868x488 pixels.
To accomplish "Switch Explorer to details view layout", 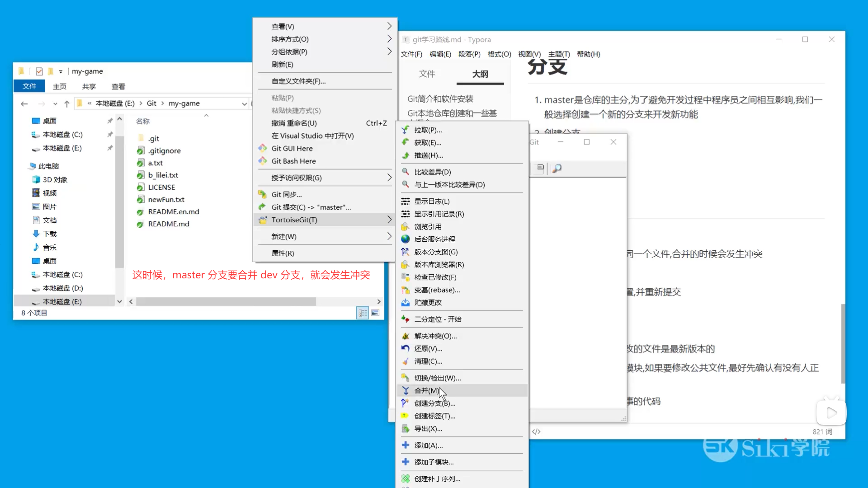I will coord(363,313).
